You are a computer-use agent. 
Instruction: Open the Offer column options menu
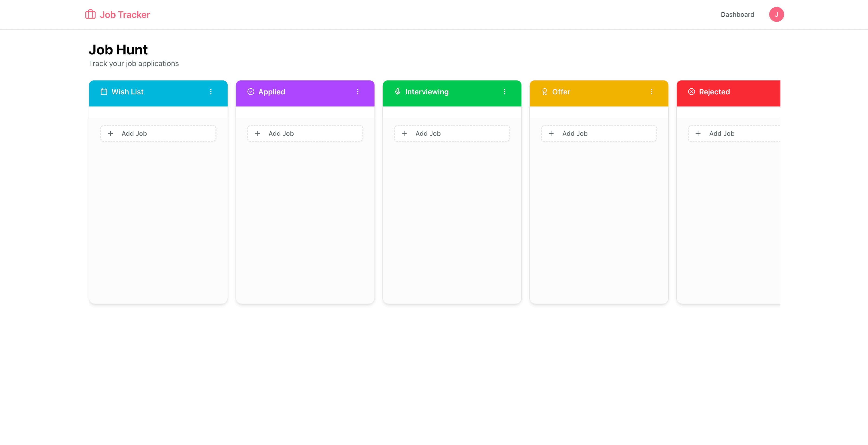tap(652, 91)
